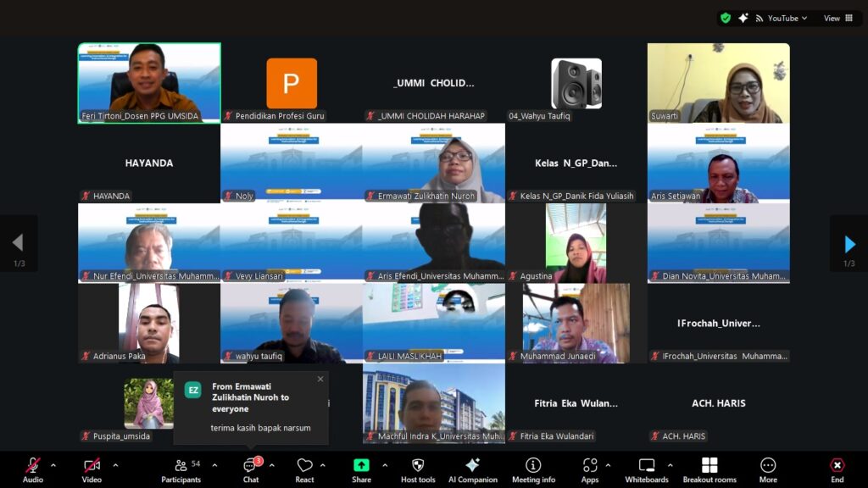The height and width of the screenshot is (488, 868).
Task: Show Meeting info details
Action: (x=533, y=469)
